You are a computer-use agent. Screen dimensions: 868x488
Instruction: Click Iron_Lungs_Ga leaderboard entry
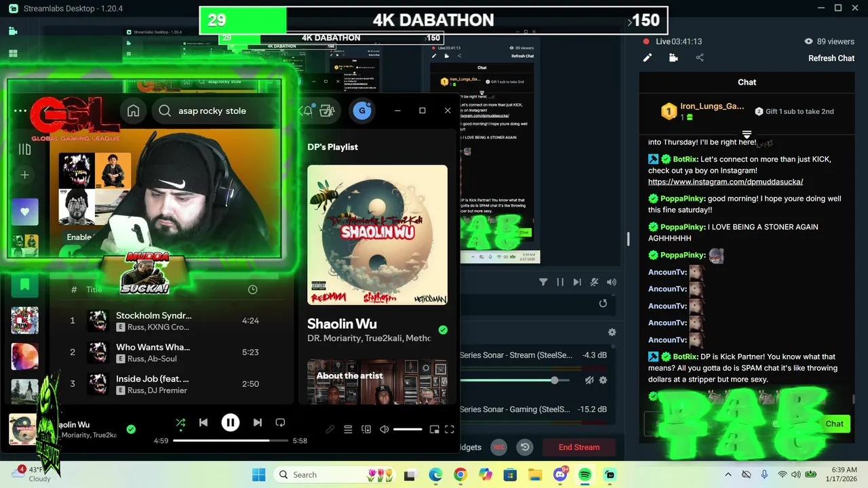coord(703,112)
